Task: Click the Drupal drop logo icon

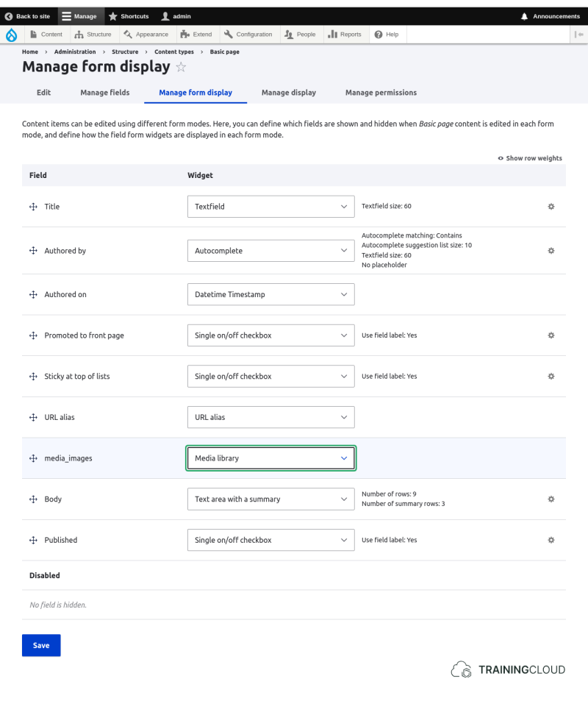Action: point(11,35)
